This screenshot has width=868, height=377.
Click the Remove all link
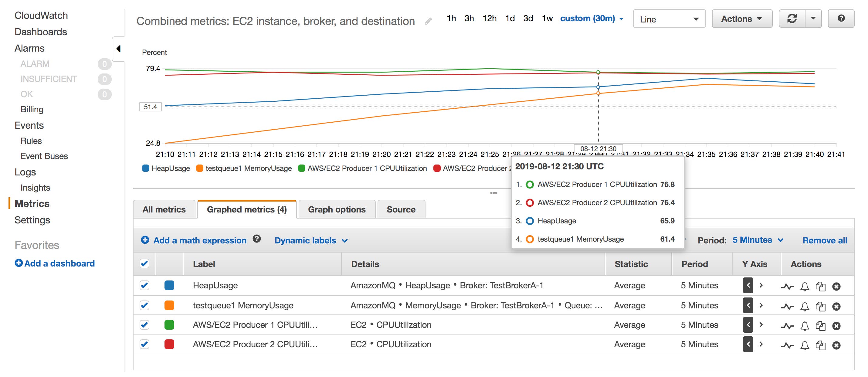pos(825,240)
